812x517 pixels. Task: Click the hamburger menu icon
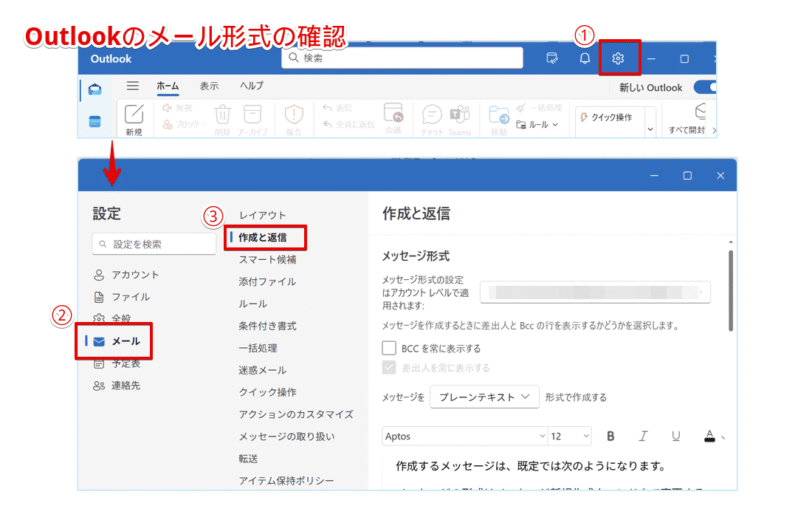[x=133, y=85]
